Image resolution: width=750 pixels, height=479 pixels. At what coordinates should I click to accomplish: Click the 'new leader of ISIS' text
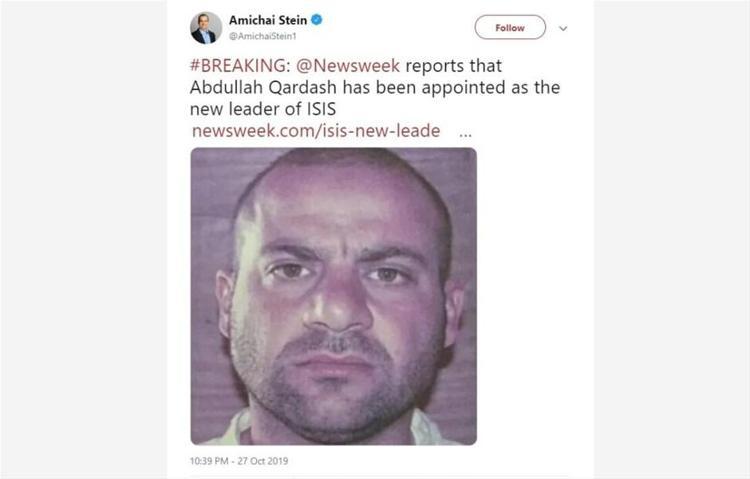(x=263, y=109)
